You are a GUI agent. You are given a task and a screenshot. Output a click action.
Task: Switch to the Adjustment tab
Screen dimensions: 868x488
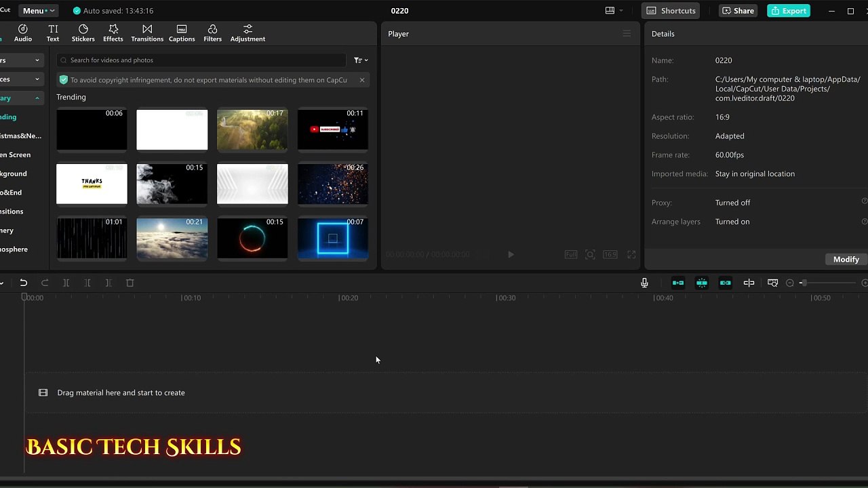tap(248, 33)
